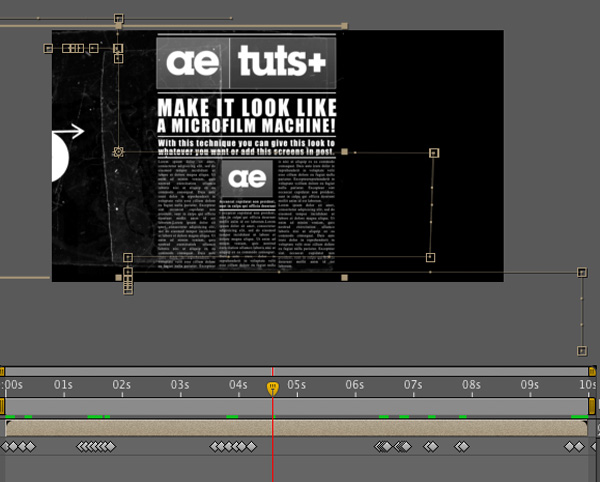This screenshot has width=600, height=482.
Task: Select motion path keyframe at far right edge
Action: tap(582, 272)
